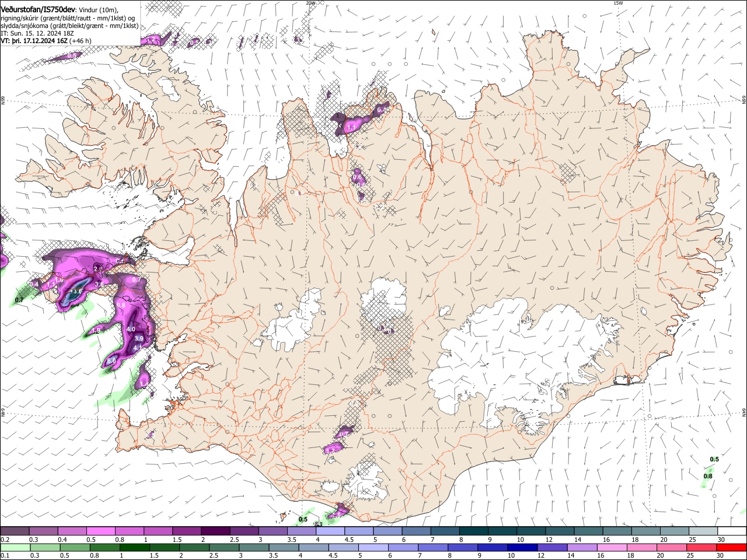Screen dimensions: 747x560
Task: Click the "1.7" value in southern Iceland
Action: tap(331, 450)
